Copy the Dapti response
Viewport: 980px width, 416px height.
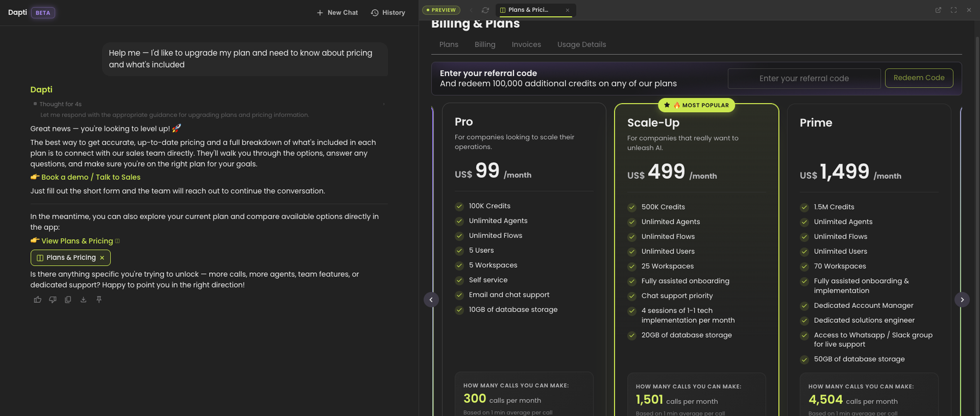pyautogui.click(x=68, y=299)
